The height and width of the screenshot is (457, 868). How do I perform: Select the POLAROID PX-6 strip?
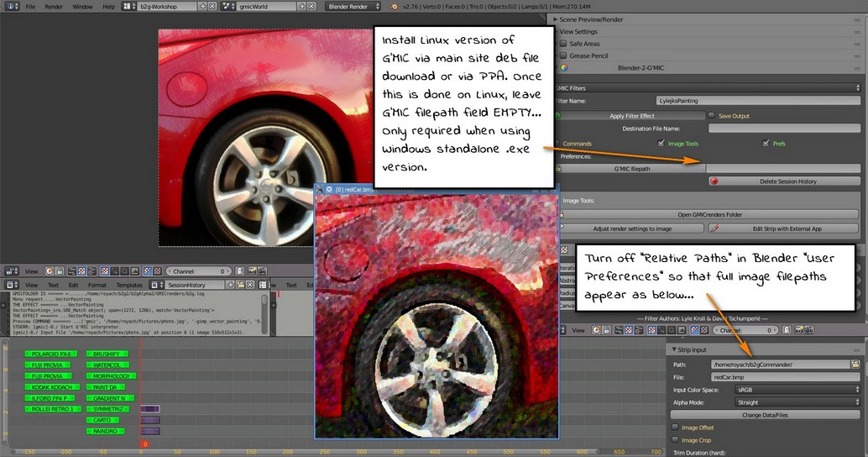pos(50,354)
